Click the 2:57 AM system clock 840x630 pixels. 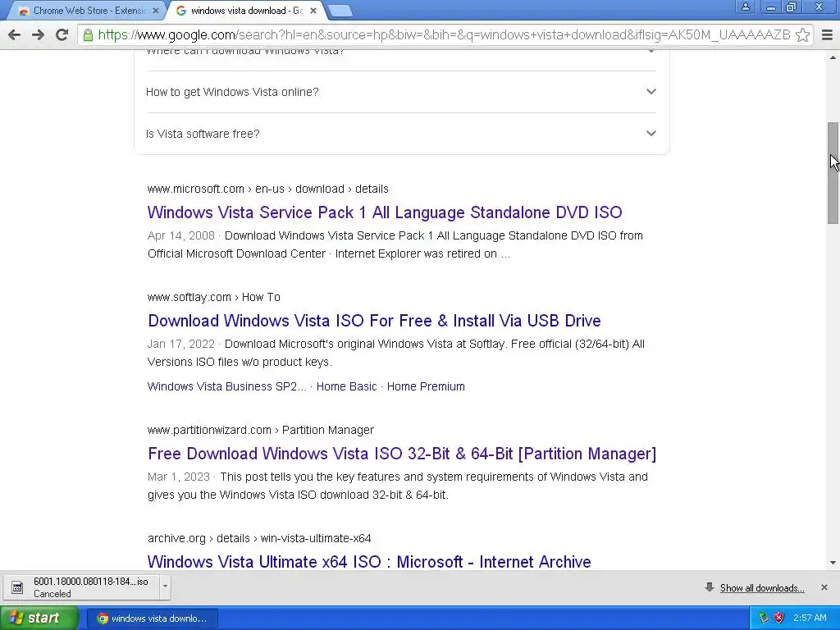(810, 619)
